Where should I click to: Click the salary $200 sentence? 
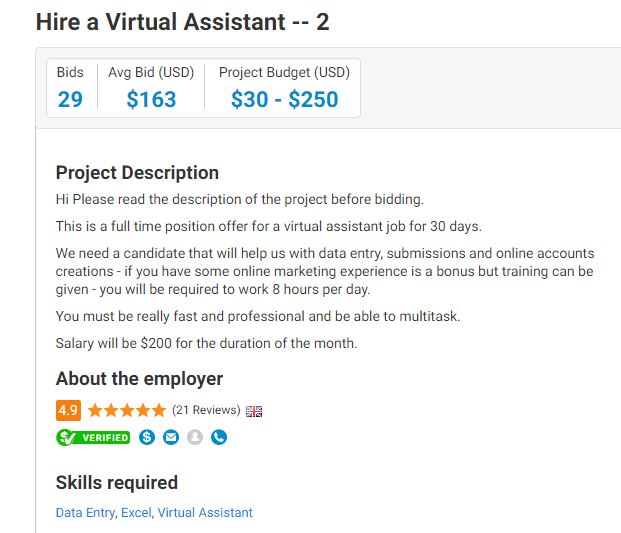[206, 343]
